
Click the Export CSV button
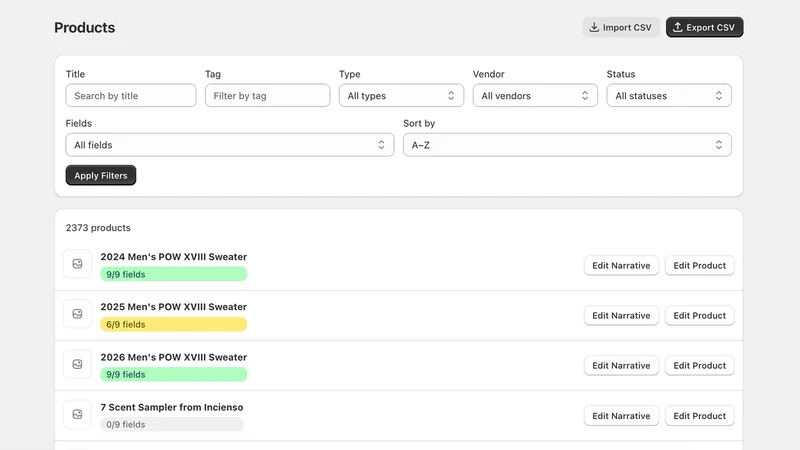click(704, 27)
